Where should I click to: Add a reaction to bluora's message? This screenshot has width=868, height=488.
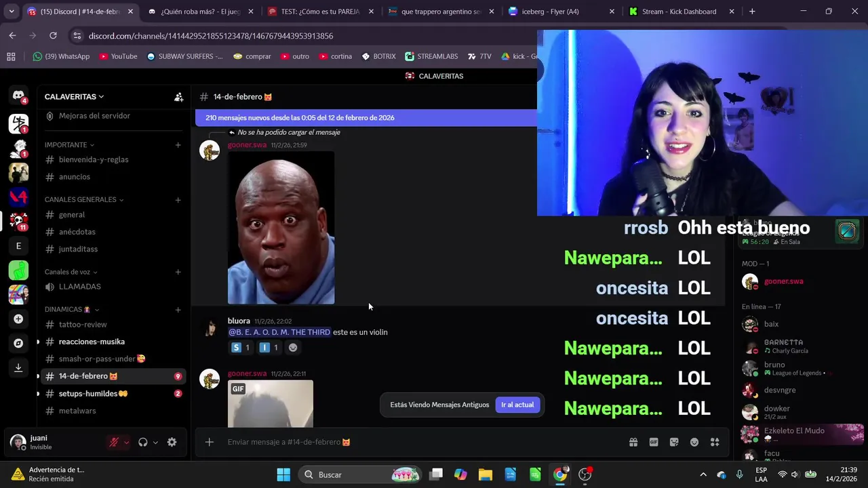pyautogui.click(x=293, y=348)
